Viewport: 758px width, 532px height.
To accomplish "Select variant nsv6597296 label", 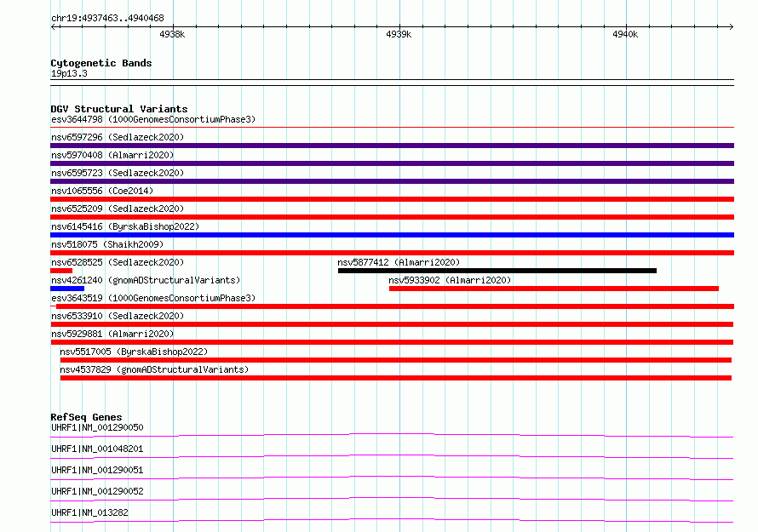I will point(118,137).
